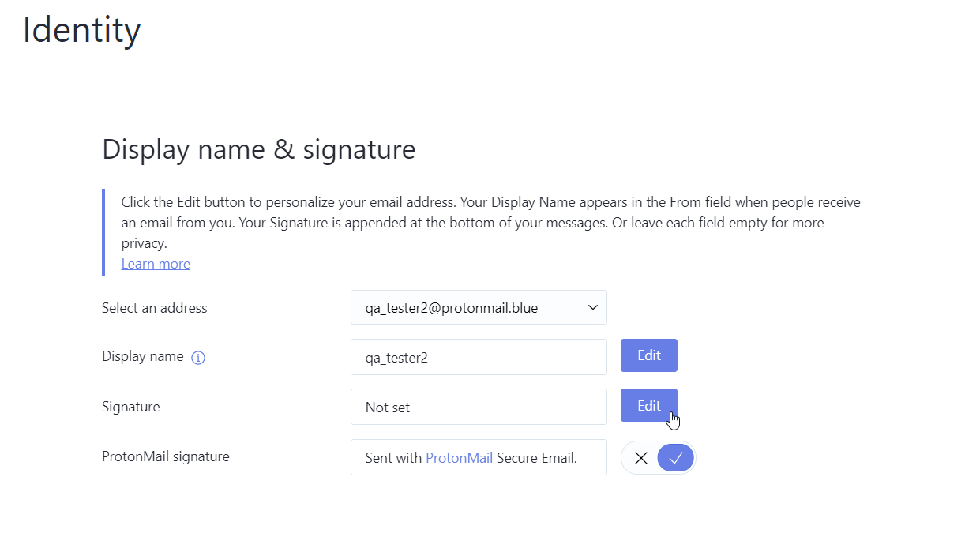Click the cursor-highlighted Edit icon for Signature
The width and height of the screenshot is (980, 556).
648,405
